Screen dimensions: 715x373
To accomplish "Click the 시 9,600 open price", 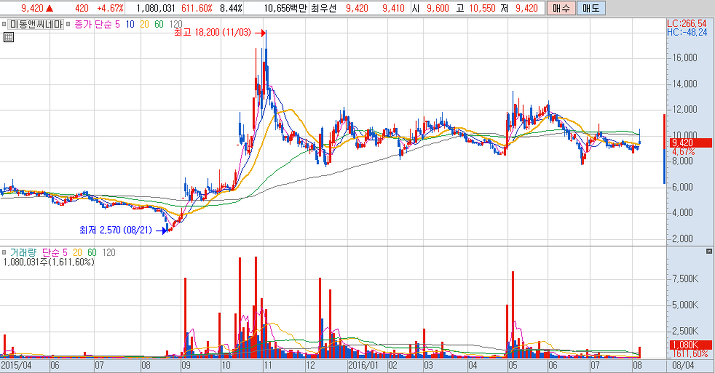I will 430,8.
